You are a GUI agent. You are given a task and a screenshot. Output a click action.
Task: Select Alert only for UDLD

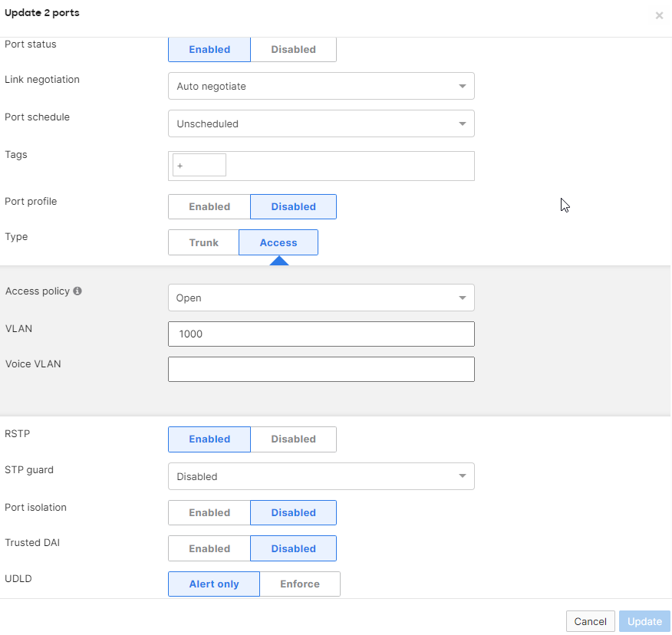tap(213, 584)
